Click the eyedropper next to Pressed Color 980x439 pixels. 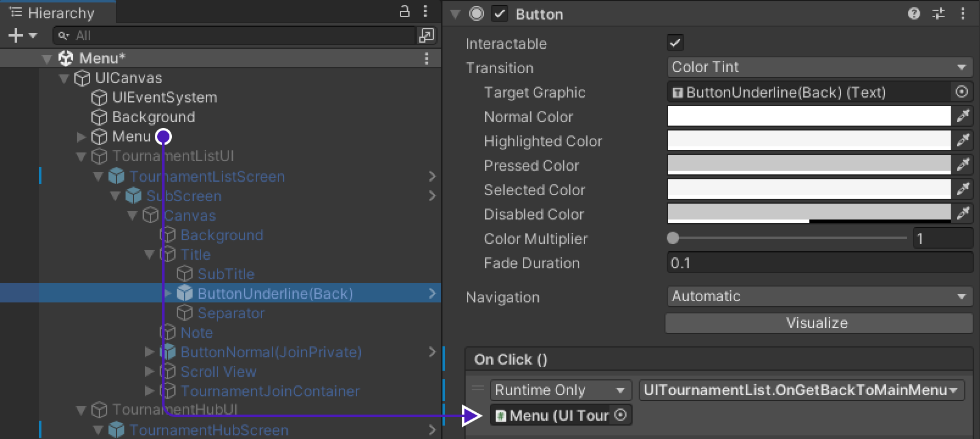point(963,165)
